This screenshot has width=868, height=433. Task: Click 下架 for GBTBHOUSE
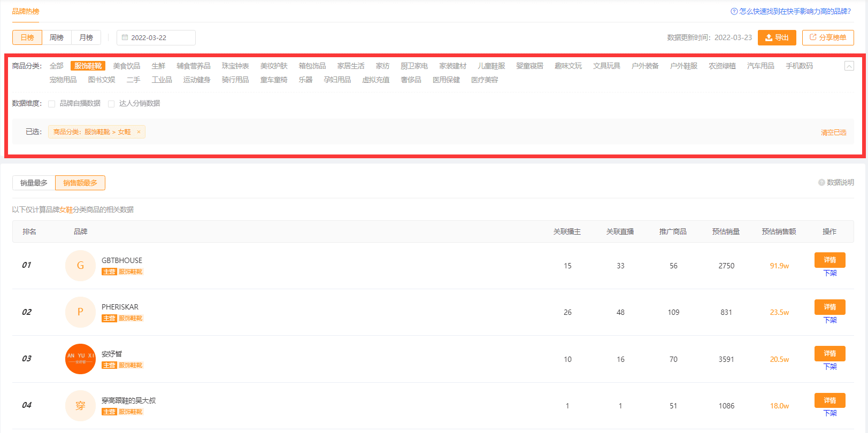click(x=830, y=273)
